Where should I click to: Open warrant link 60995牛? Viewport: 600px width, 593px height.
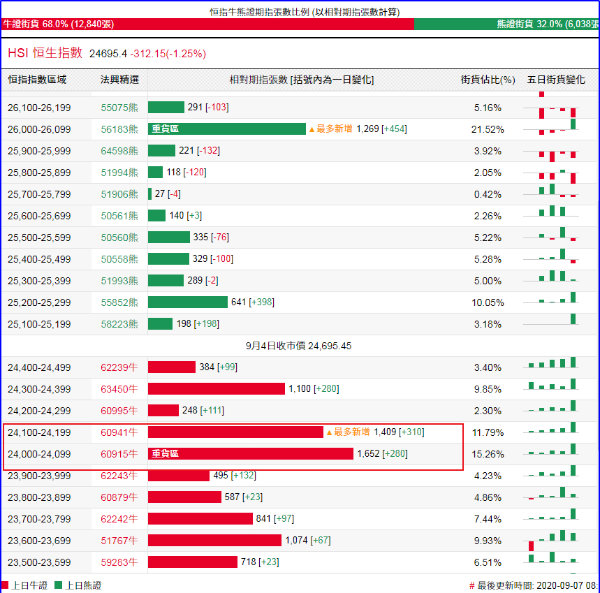(119, 411)
